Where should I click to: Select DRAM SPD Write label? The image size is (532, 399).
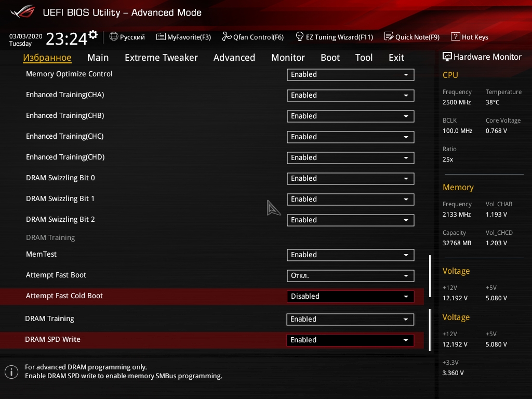(52, 339)
